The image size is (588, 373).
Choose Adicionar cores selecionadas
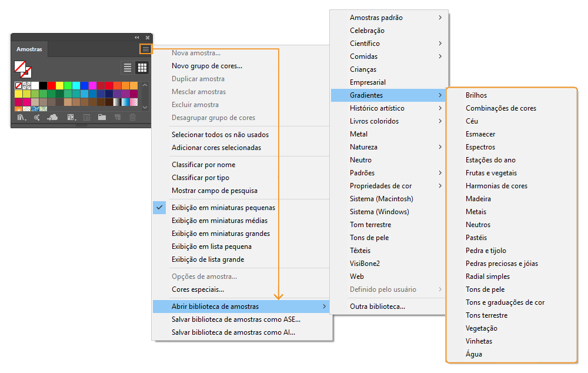pyautogui.click(x=216, y=148)
